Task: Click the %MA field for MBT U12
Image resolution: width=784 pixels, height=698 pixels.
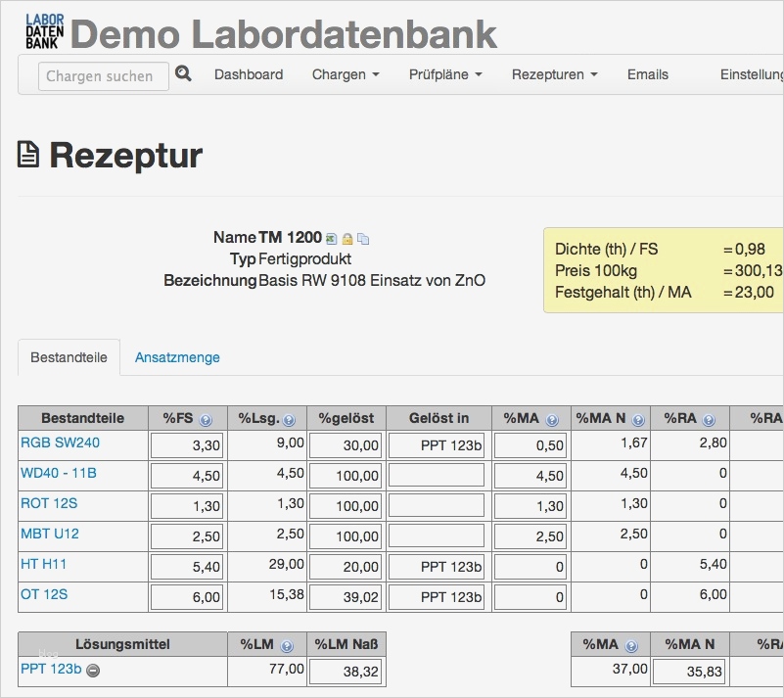Action: [x=530, y=536]
